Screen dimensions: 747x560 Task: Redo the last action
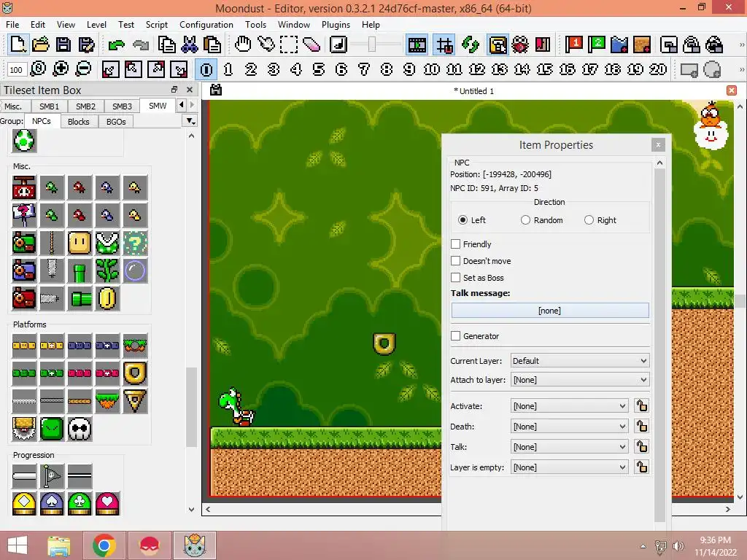[x=141, y=45]
